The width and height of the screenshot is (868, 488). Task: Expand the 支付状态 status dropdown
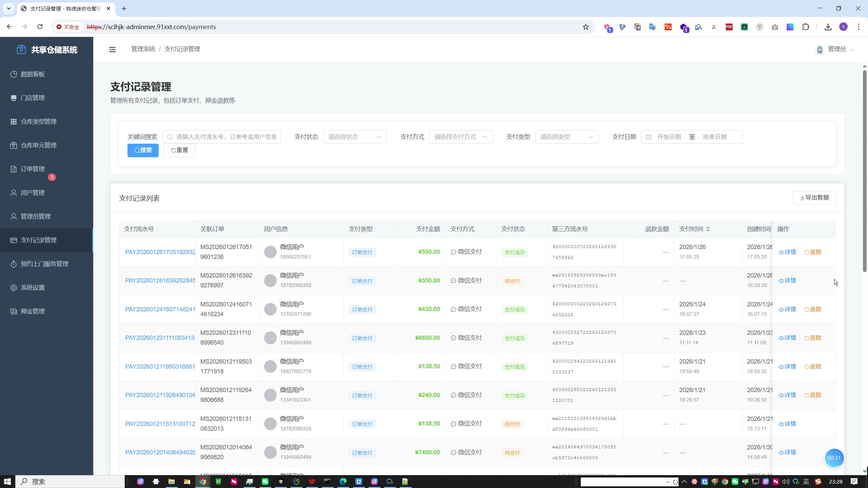coord(355,137)
